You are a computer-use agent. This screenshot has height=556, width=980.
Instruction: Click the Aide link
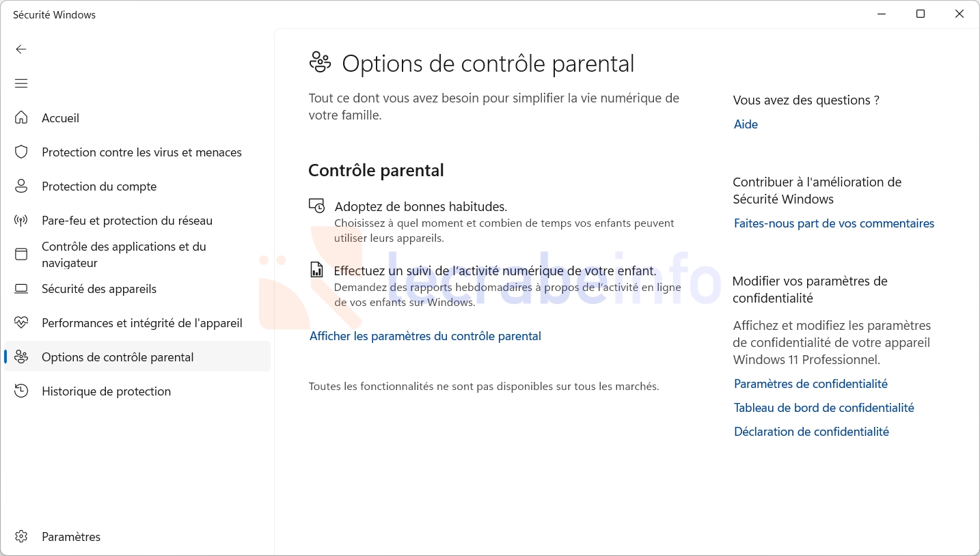click(x=746, y=124)
